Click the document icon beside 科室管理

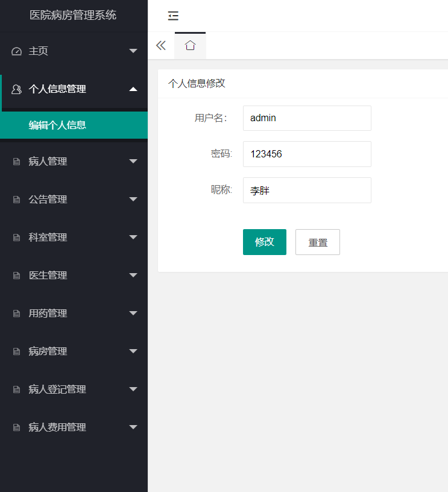coord(17,238)
